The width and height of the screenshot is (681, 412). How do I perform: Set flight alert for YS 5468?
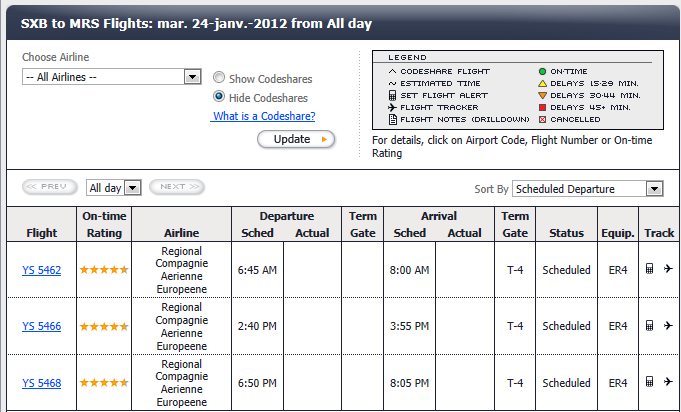click(x=649, y=382)
